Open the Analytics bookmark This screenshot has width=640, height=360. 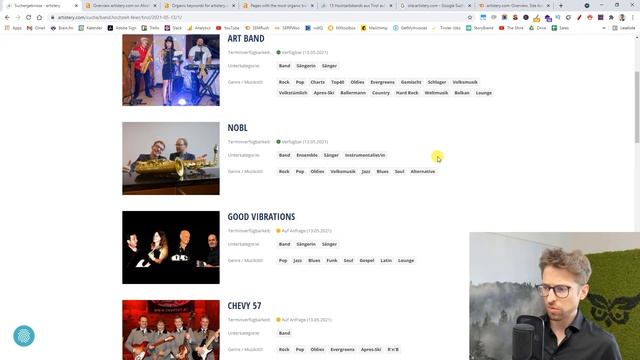point(199,28)
